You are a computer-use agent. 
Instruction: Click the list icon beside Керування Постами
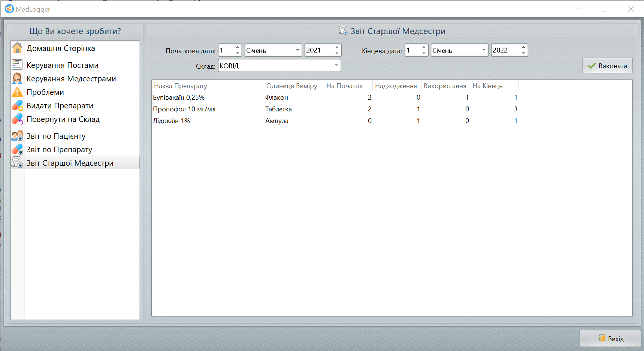(17, 65)
